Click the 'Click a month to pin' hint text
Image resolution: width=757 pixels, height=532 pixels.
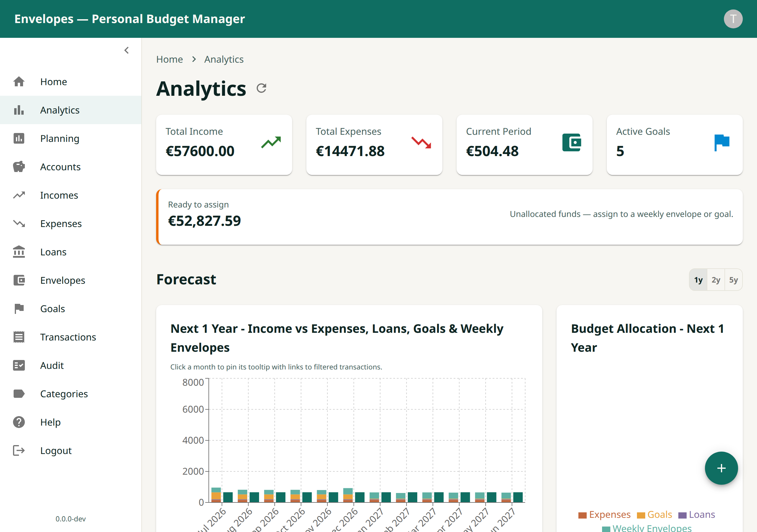(276, 366)
